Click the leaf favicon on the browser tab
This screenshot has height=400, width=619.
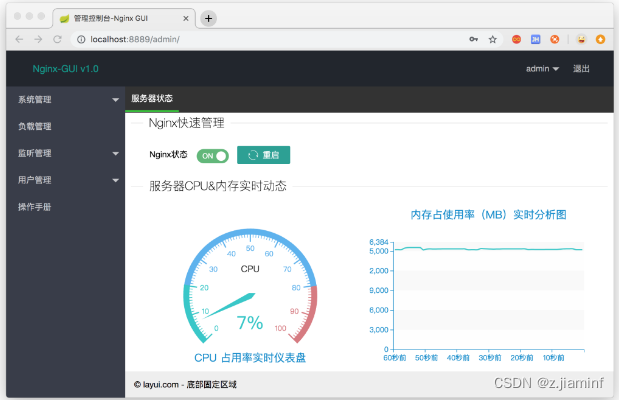tap(64, 18)
